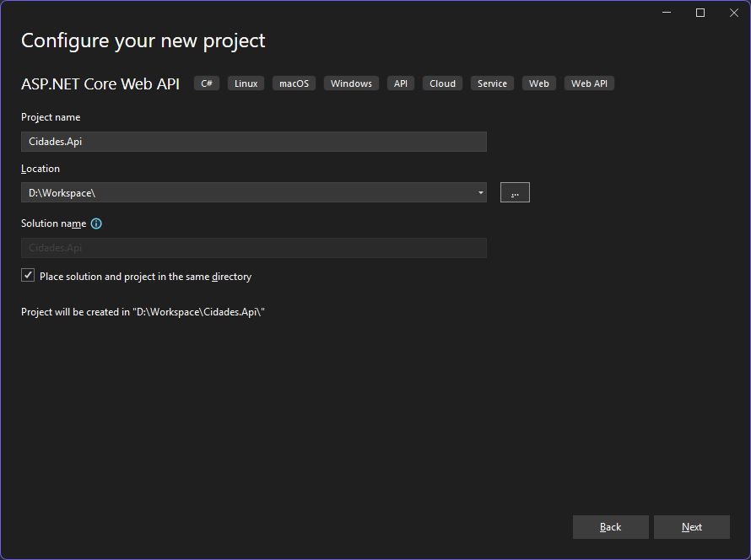The width and height of the screenshot is (751, 560).
Task: Click the Windows platform tag
Action: [350, 83]
